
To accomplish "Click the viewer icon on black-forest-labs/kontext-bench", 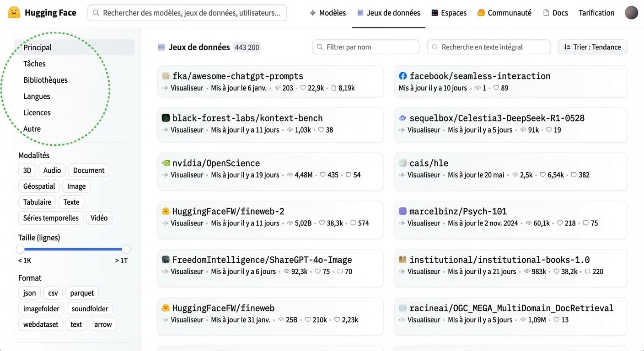I will [x=166, y=130].
